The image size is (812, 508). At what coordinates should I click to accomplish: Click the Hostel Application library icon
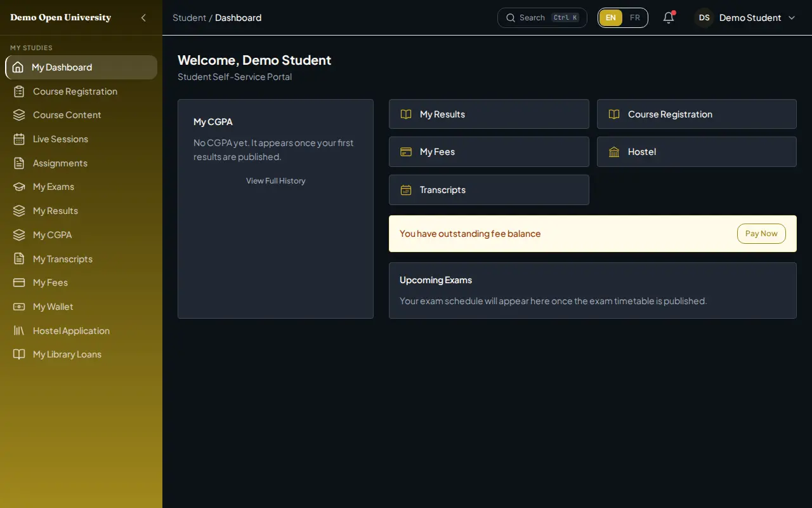tap(19, 331)
